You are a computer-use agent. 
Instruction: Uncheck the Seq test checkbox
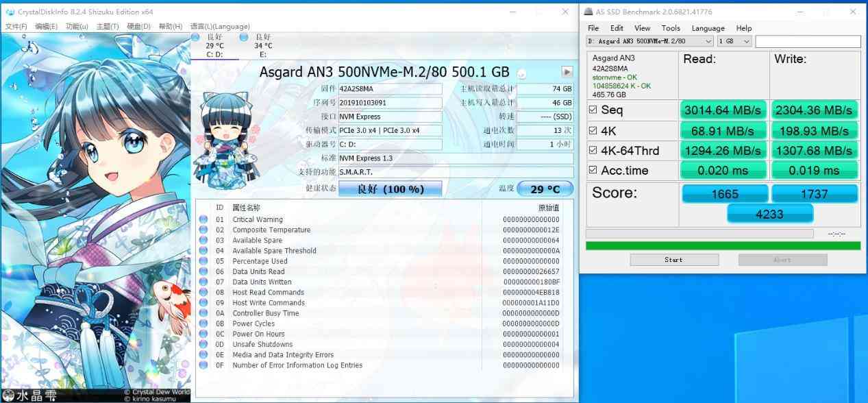coord(593,110)
